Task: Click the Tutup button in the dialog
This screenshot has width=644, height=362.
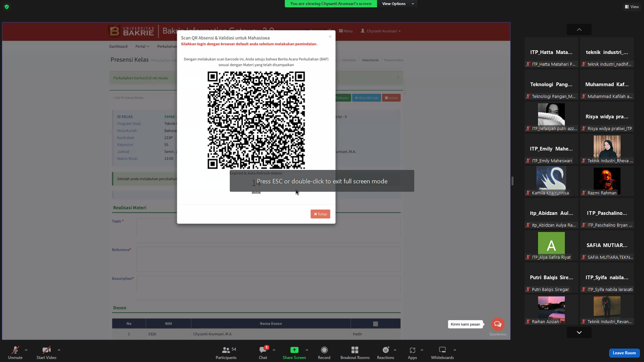Action: click(320, 214)
